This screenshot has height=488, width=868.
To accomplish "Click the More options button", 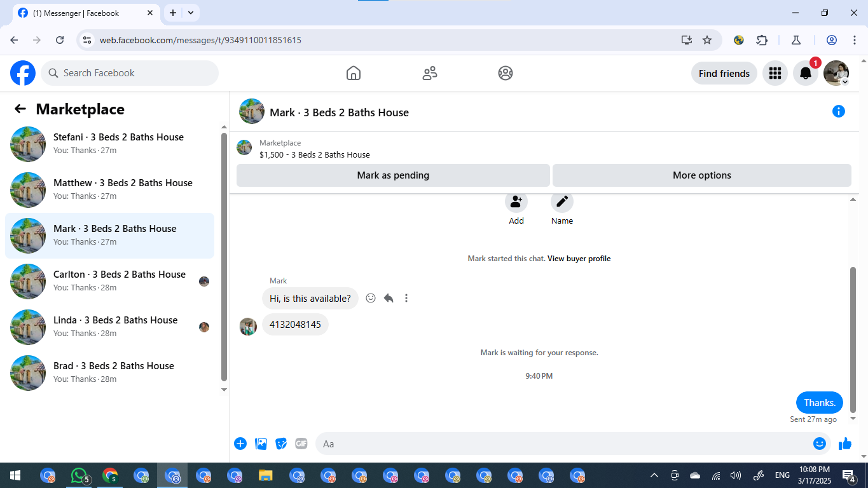I will pyautogui.click(x=702, y=175).
